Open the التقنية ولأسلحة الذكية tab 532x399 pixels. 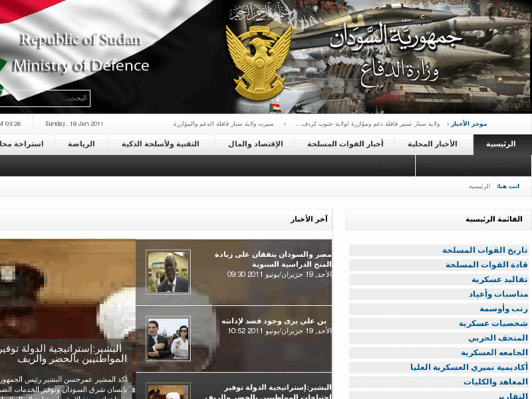160,144
